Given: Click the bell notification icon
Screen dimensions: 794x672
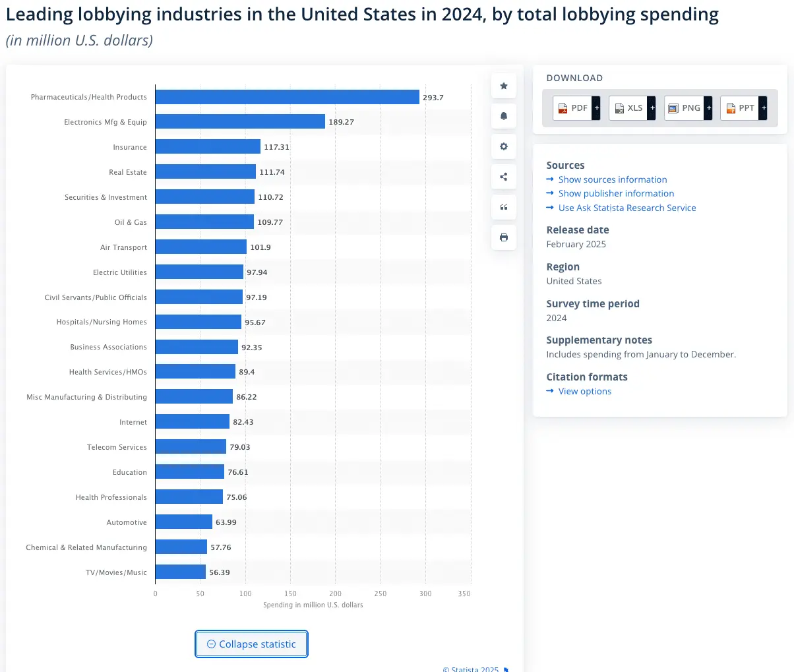Looking at the screenshot, I should 504,116.
